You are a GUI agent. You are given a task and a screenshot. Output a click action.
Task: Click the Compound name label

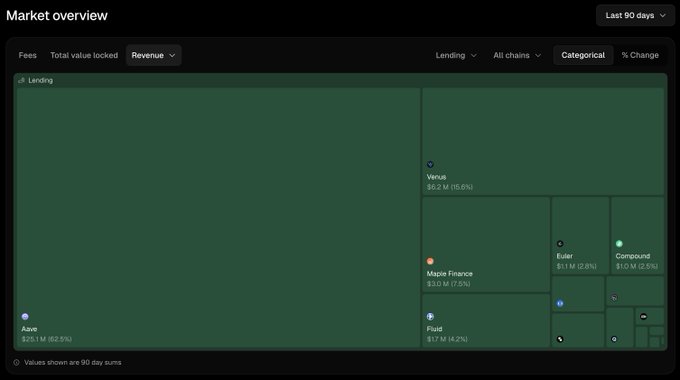pos(633,256)
